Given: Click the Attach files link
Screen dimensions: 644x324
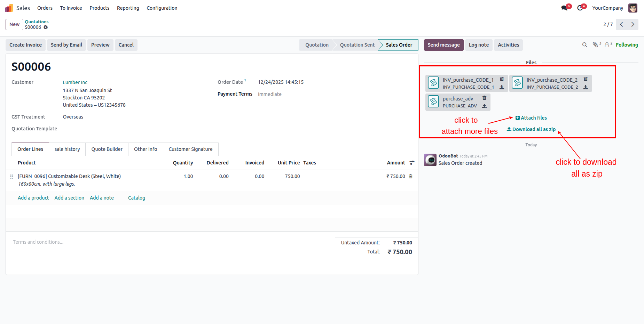Looking at the screenshot, I should 531,118.
